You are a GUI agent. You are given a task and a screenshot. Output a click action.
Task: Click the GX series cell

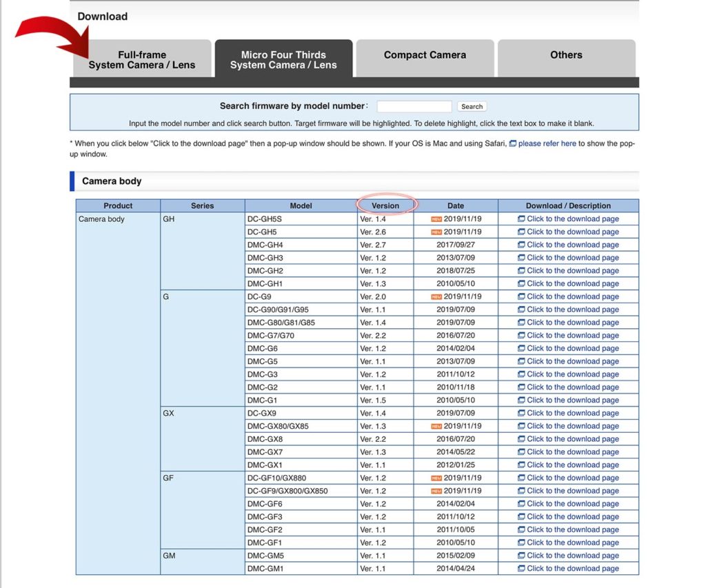(203, 439)
